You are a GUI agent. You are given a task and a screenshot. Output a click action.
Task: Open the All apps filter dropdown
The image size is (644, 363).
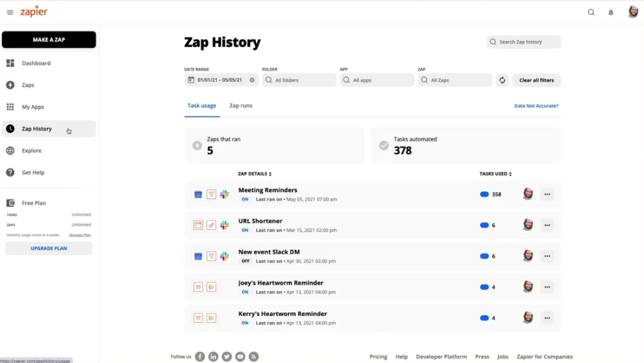tap(376, 80)
